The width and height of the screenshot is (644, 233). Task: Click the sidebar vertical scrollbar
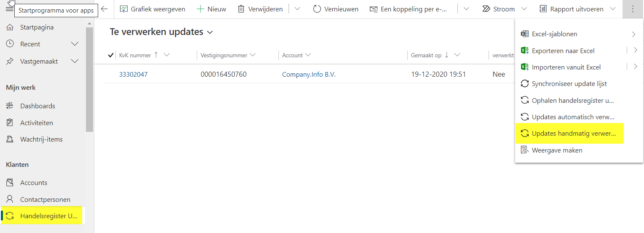[x=89, y=80]
